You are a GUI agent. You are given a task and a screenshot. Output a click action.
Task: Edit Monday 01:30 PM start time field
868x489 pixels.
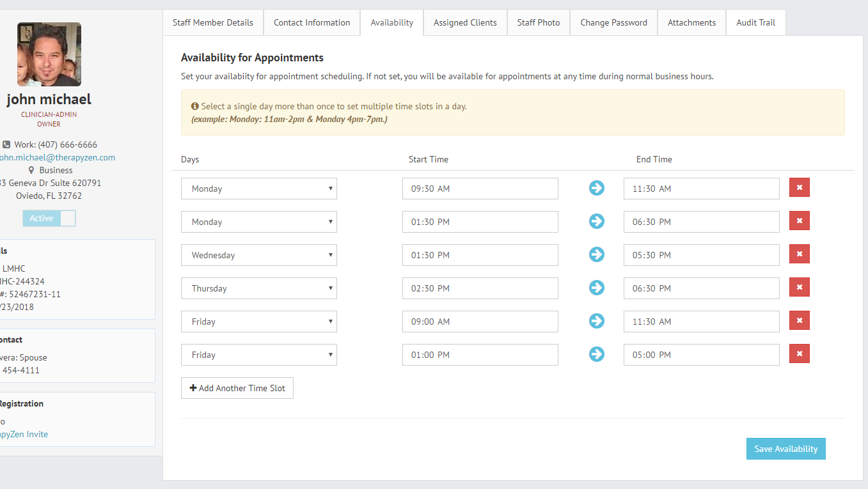tap(480, 222)
